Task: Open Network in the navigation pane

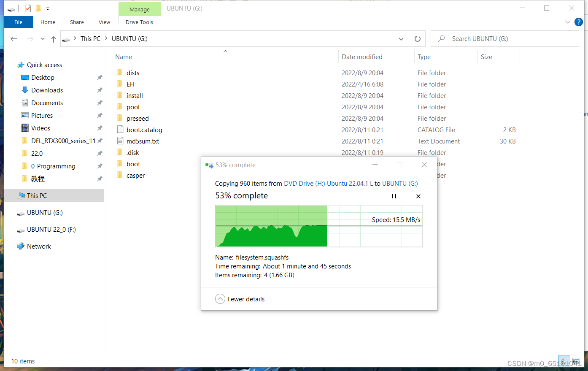Action: 39,246
